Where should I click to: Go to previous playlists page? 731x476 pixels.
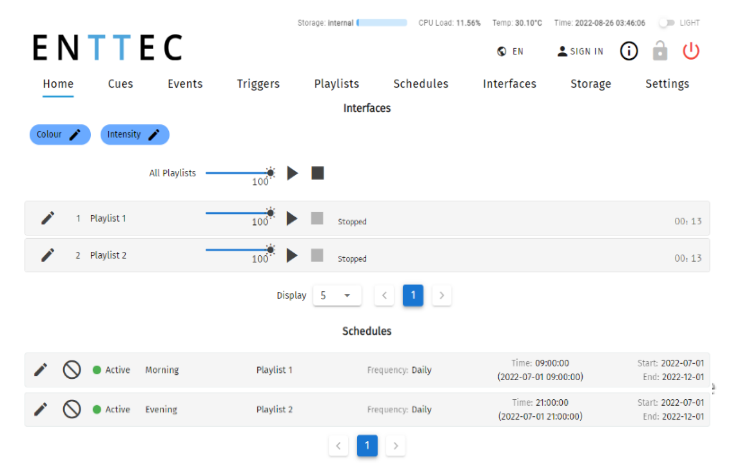click(384, 295)
